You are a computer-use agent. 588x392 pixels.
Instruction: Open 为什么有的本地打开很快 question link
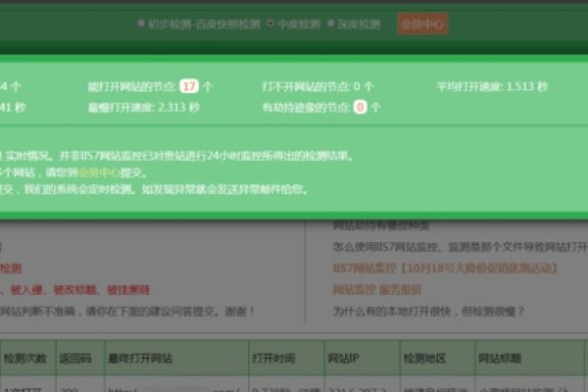428,311
